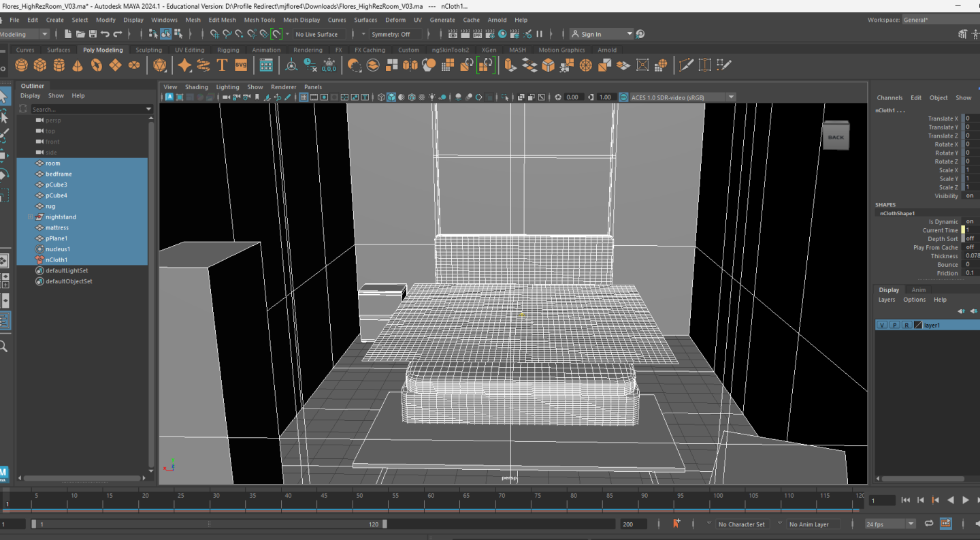Expand the nightstand group in Outliner

[x=30, y=217]
